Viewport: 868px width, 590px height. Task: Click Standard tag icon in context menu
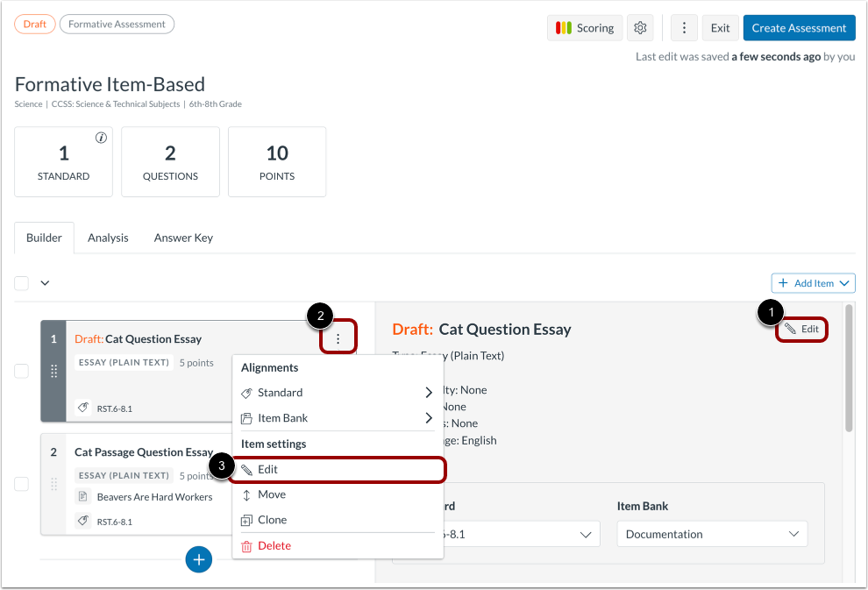tap(247, 393)
